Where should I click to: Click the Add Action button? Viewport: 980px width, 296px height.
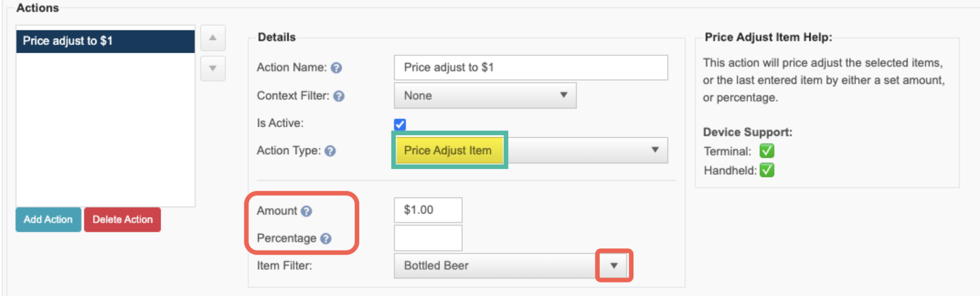[x=48, y=220]
